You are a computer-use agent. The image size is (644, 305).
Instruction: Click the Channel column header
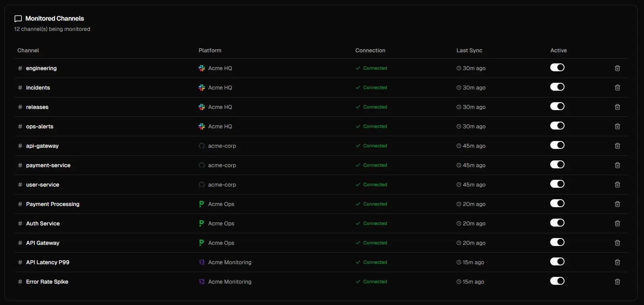tap(28, 50)
